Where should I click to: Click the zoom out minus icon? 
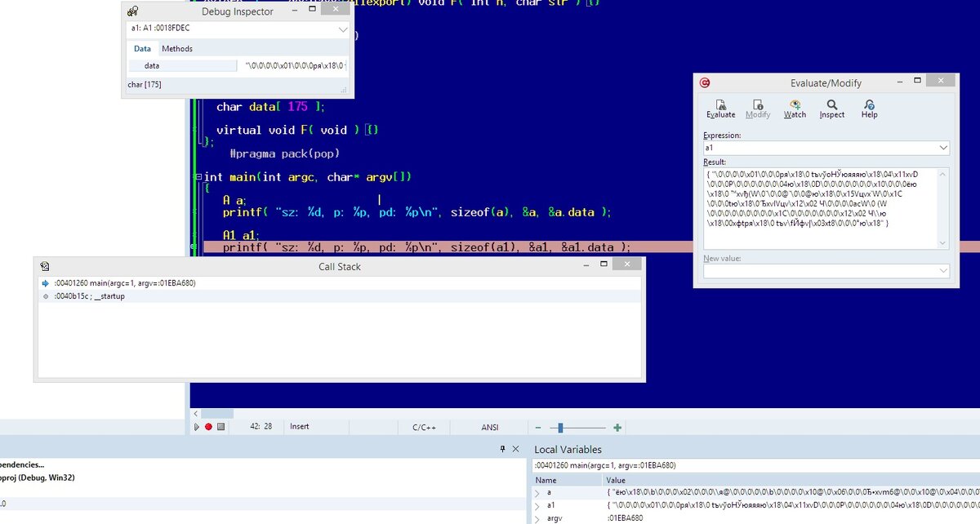tap(538, 427)
